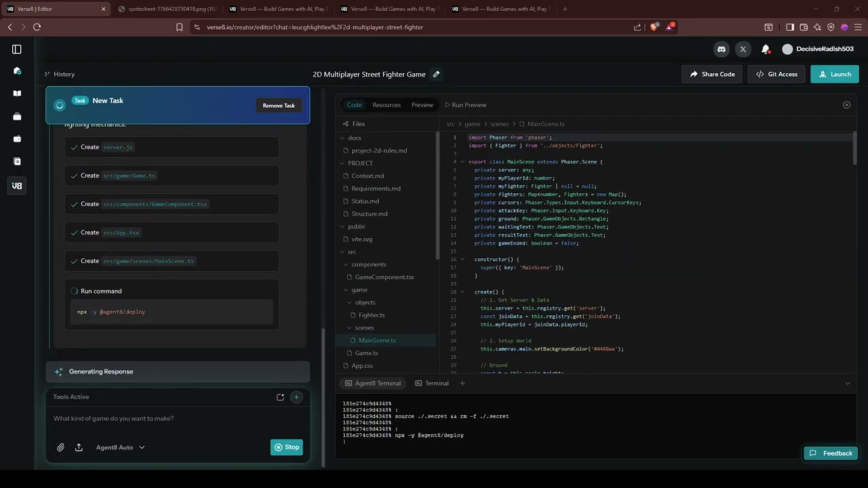Image resolution: width=868 pixels, height=488 pixels.
Task: Collapse the PROJECT folder
Action: point(342,163)
